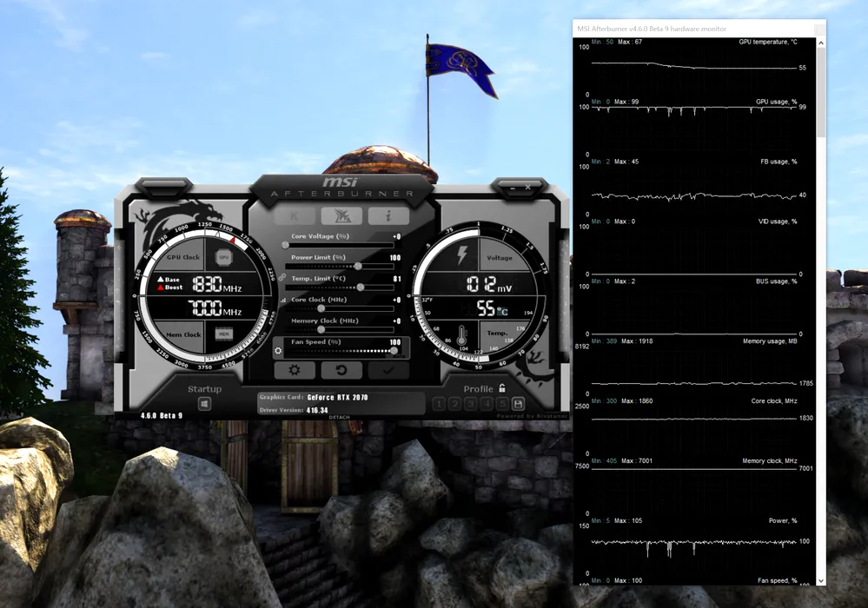Click the DETACH monitor link

point(340,418)
